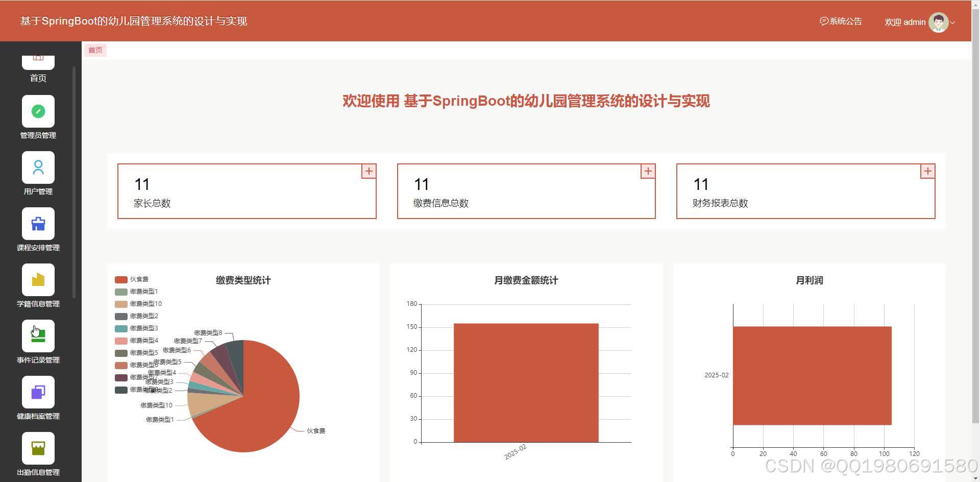The width and height of the screenshot is (980, 482).
Task: Click the plus button on 财务报表总数 card
Action: [927, 171]
